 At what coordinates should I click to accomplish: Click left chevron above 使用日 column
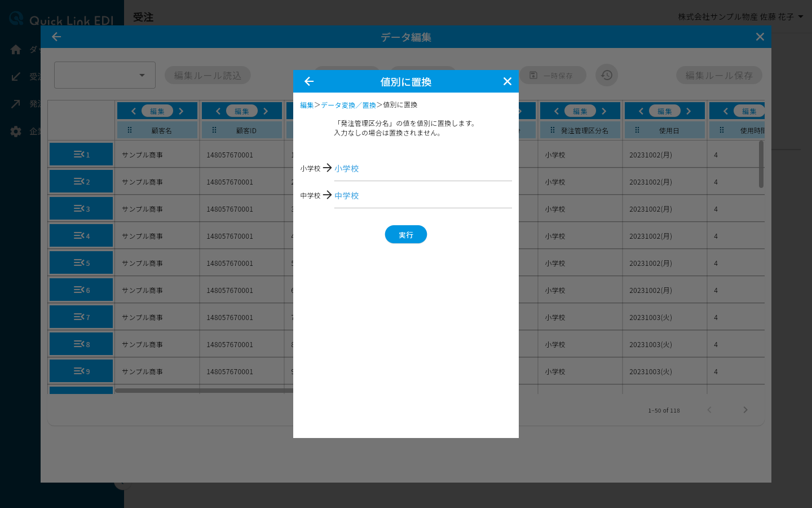click(641, 111)
